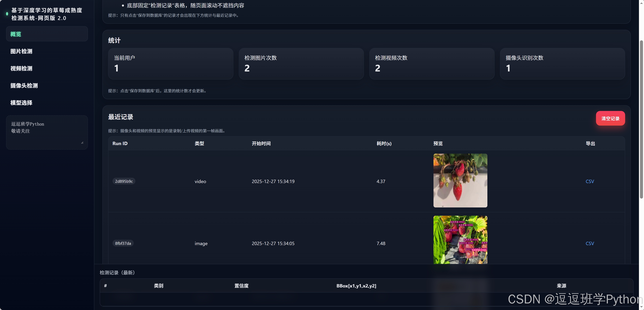Viewport: 644px width, 310px height.
Task: Go to 图片检测 image detection page
Action: pos(21,51)
